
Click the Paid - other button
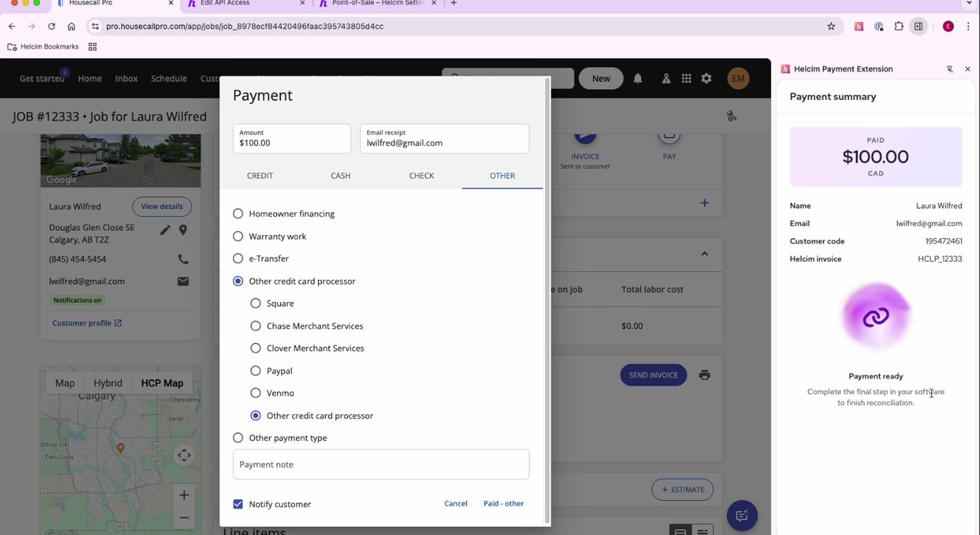503,503
